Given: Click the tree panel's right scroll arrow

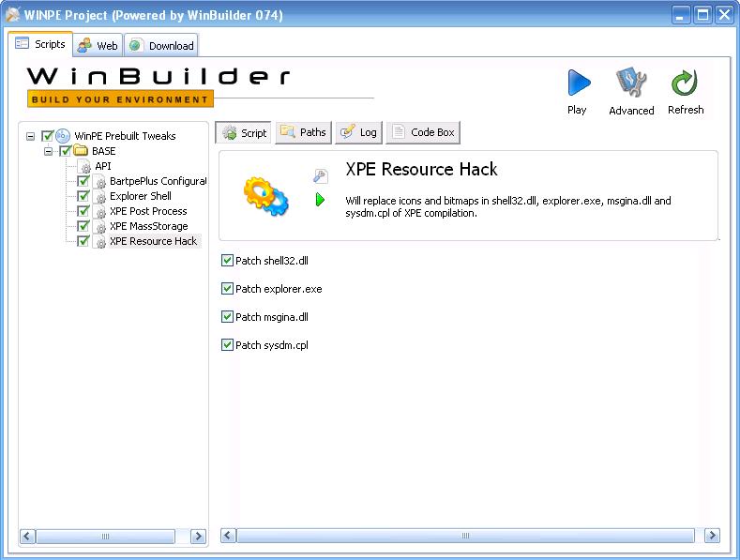Looking at the screenshot, I should click(x=198, y=537).
